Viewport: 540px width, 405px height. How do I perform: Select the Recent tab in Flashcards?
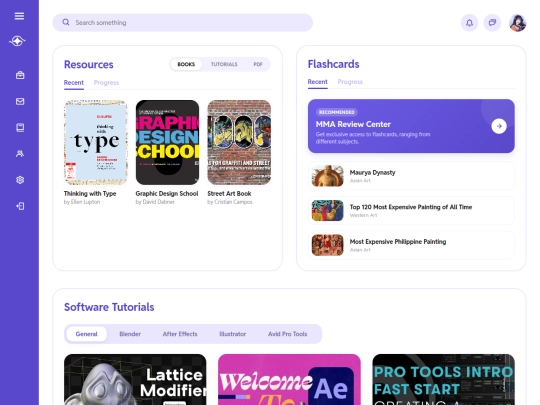point(318,82)
